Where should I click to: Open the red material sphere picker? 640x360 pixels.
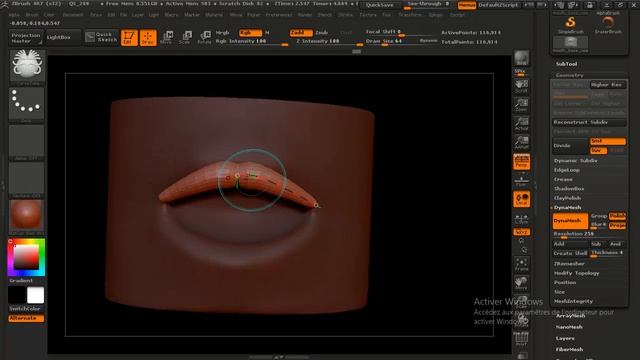pyautogui.click(x=27, y=216)
